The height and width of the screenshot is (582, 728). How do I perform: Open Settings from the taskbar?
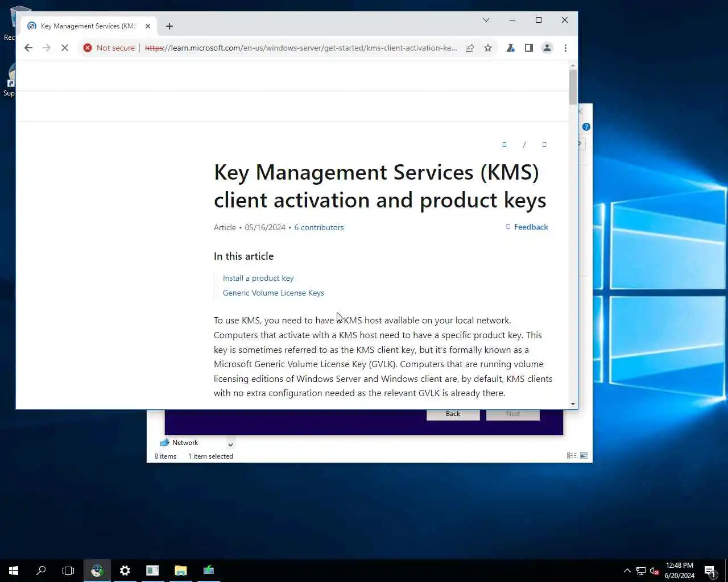tap(125, 571)
